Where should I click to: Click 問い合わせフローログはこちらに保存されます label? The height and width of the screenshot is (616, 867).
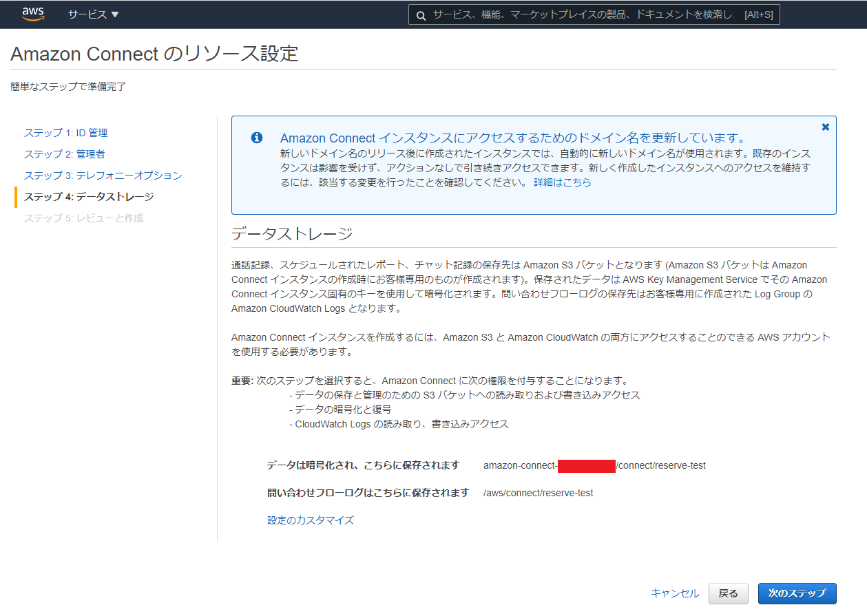point(368,493)
